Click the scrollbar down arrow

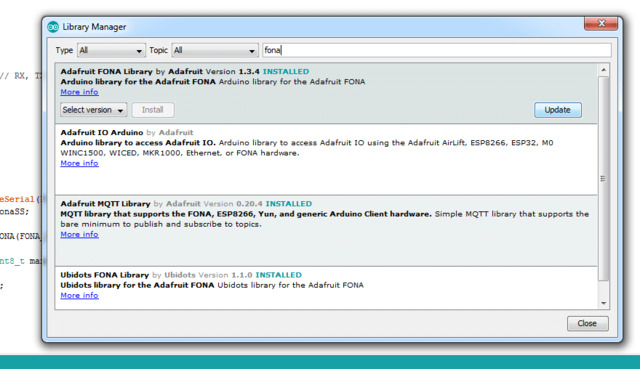[603, 303]
